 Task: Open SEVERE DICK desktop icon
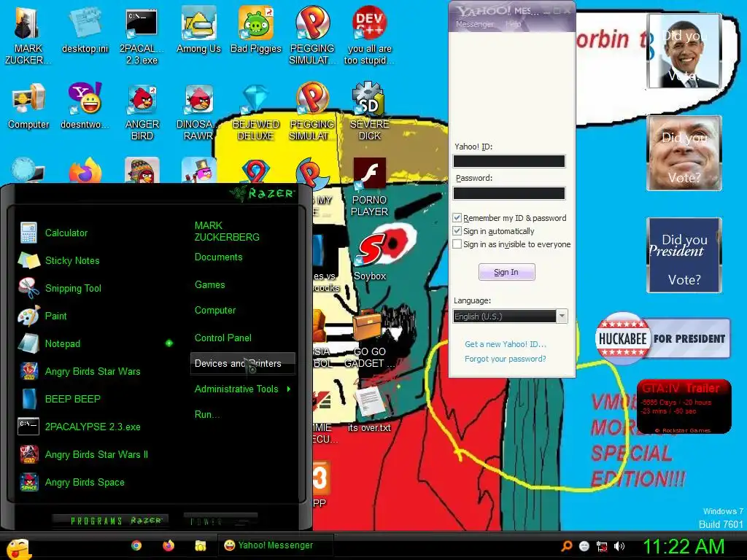370,112
